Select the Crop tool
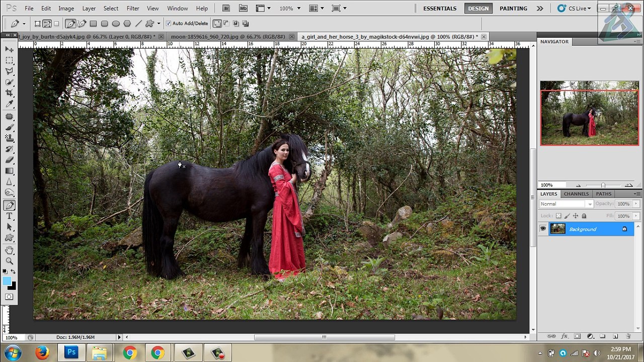 point(9,94)
